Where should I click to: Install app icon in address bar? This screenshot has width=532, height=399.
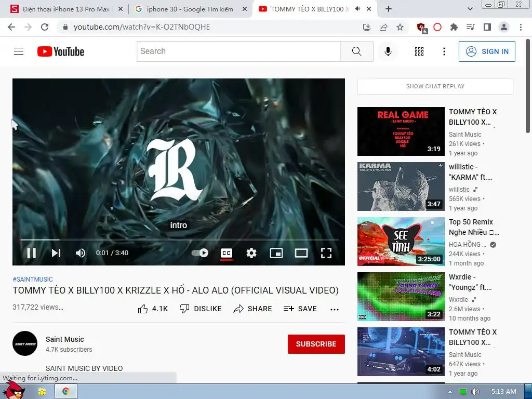click(366, 27)
